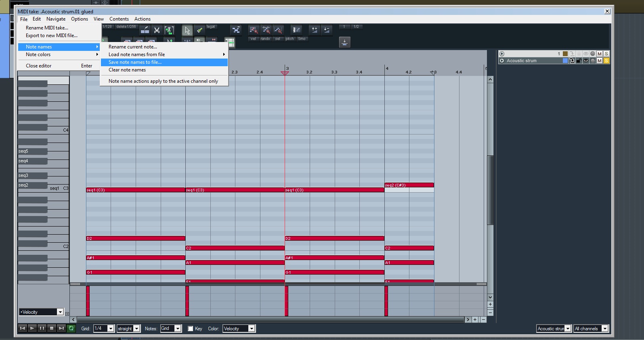Choose Save note names to file

click(135, 62)
